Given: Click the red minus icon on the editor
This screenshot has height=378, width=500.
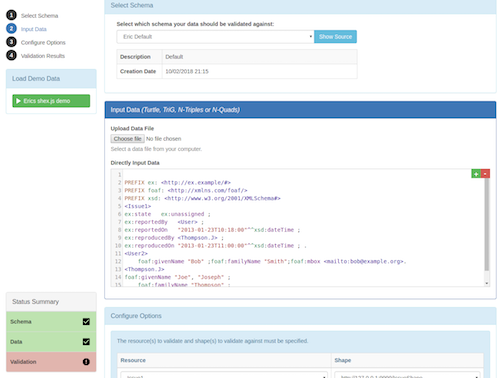Looking at the screenshot, I should tap(485, 174).
